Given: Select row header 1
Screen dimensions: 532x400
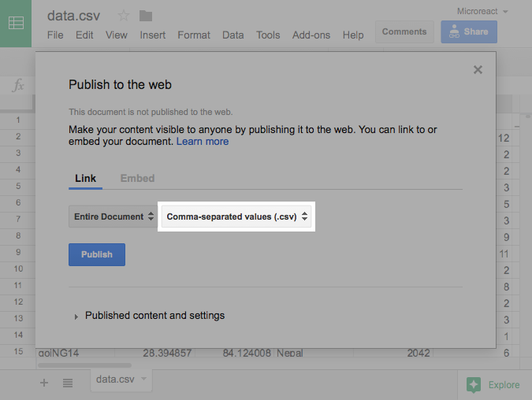Looking at the screenshot, I should tap(18, 120).
